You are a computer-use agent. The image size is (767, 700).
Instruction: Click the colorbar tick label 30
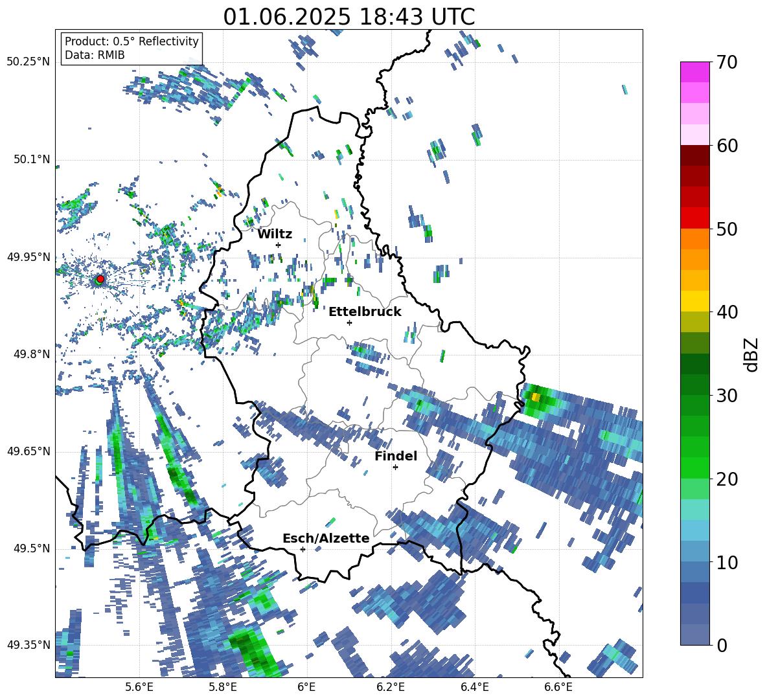[x=727, y=396]
